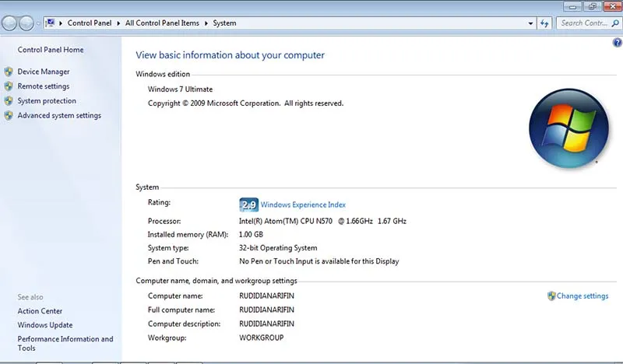Expand the arrow before Control Panel breadcrumb
Image resolution: width=623 pixels, height=364 pixels.
pyautogui.click(x=61, y=23)
